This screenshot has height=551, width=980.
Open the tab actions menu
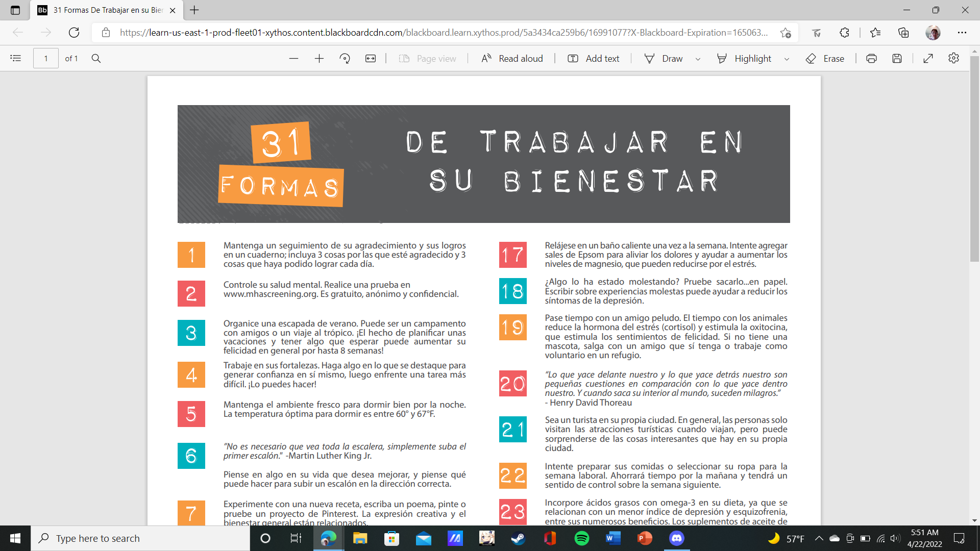point(15,10)
